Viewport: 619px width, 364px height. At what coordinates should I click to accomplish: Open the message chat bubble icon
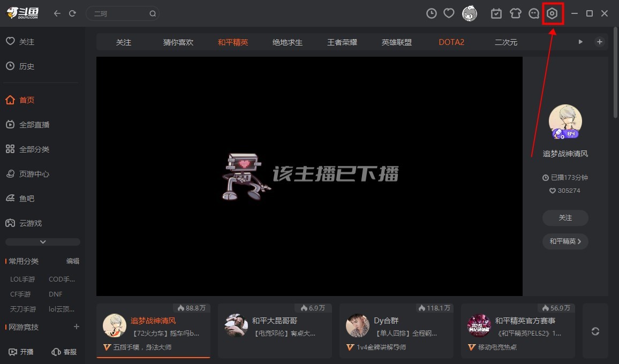(533, 14)
